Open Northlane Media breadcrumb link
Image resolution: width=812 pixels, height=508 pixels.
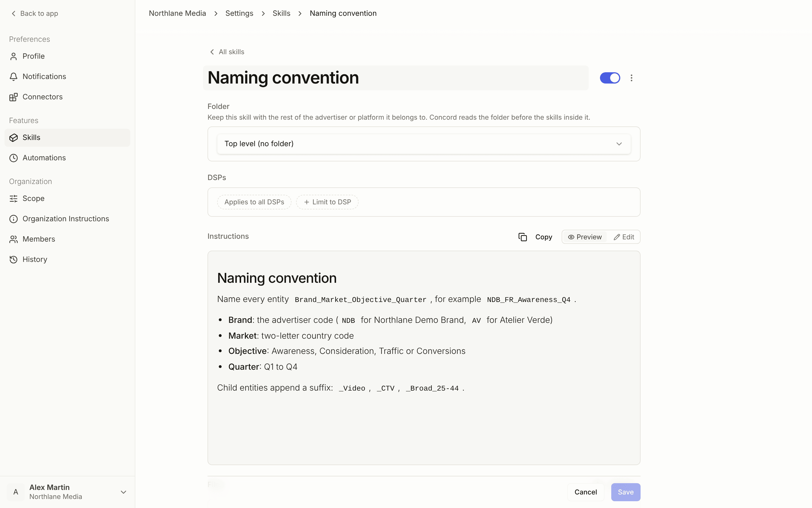tap(177, 14)
